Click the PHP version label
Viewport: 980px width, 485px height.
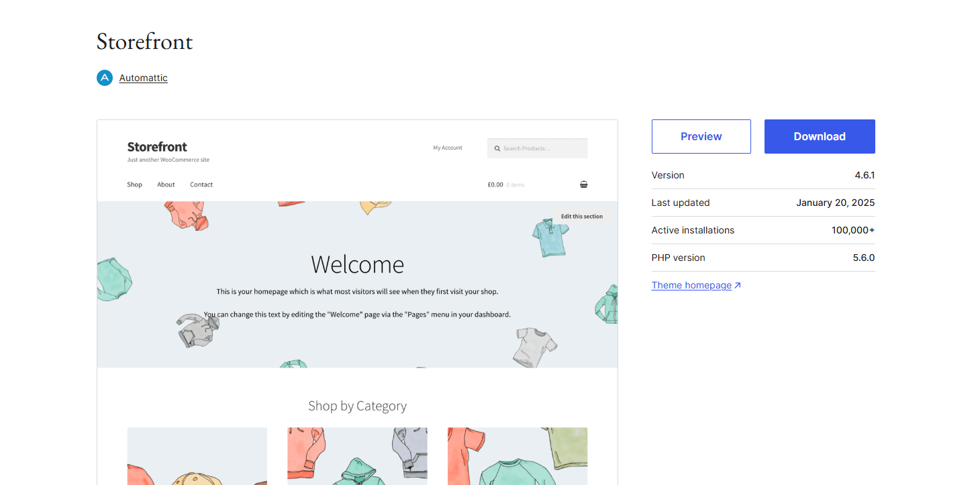[x=679, y=258]
